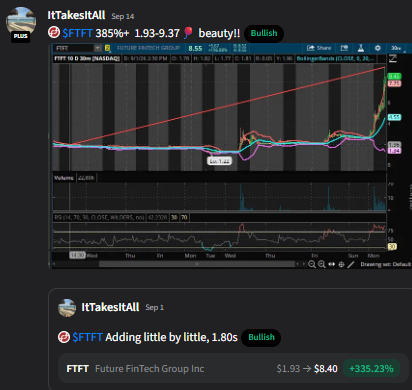Image resolution: width=412 pixels, height=390 pixels.
Task: Click RSI overbought value 70 box
Action: [184, 218]
